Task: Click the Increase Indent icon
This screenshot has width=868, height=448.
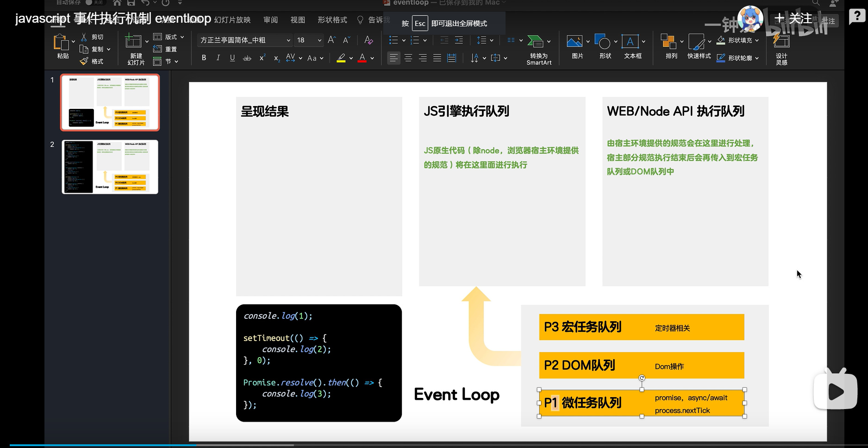Action: 459,40
